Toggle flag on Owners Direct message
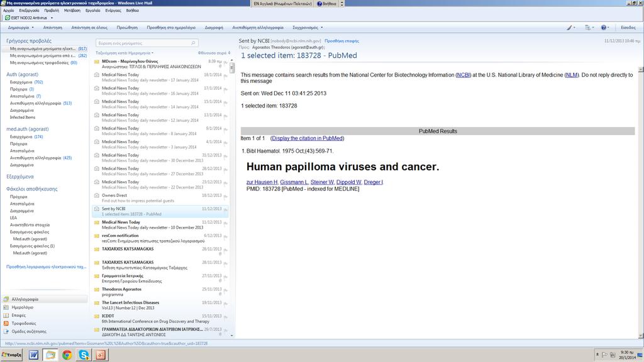This screenshot has width=644, height=362. pyautogui.click(x=226, y=197)
